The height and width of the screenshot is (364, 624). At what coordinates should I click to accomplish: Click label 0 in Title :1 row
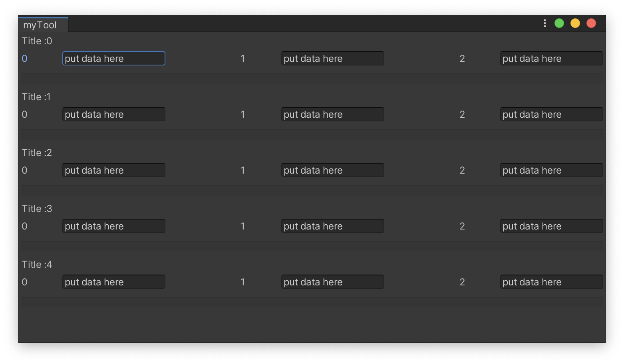pyautogui.click(x=25, y=115)
